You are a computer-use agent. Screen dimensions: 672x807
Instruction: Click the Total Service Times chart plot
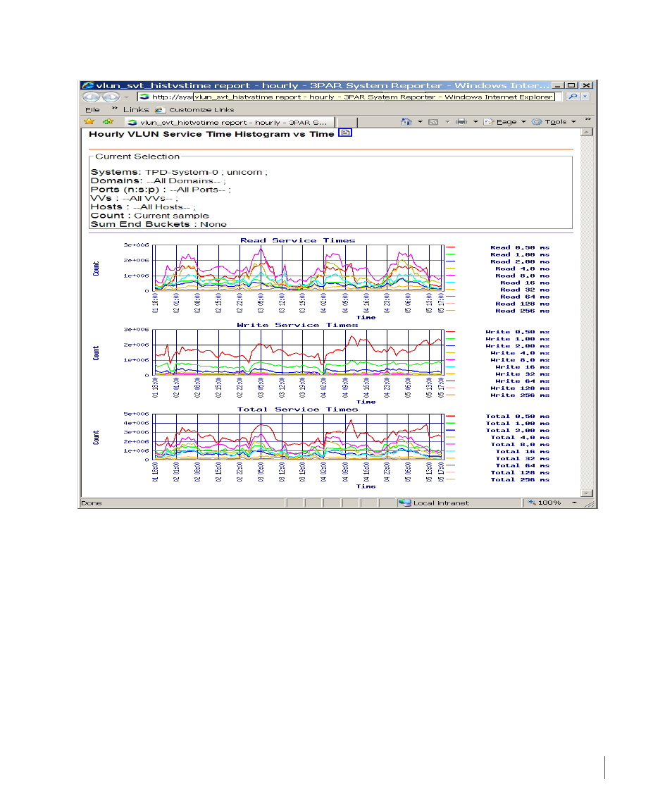(299, 437)
